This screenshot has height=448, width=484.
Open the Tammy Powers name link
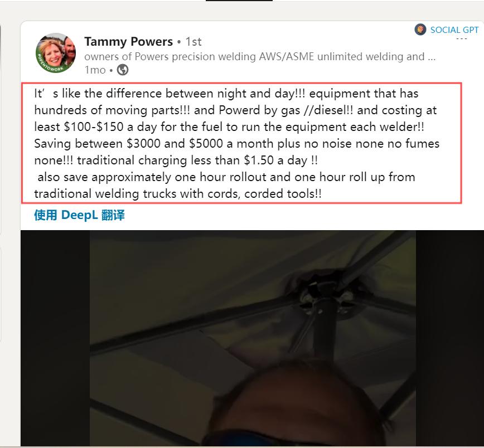[x=128, y=41]
